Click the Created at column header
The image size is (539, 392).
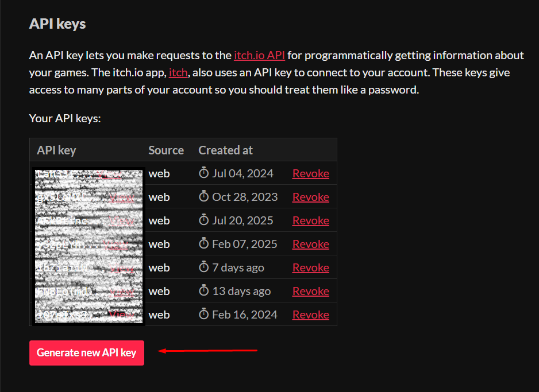225,150
